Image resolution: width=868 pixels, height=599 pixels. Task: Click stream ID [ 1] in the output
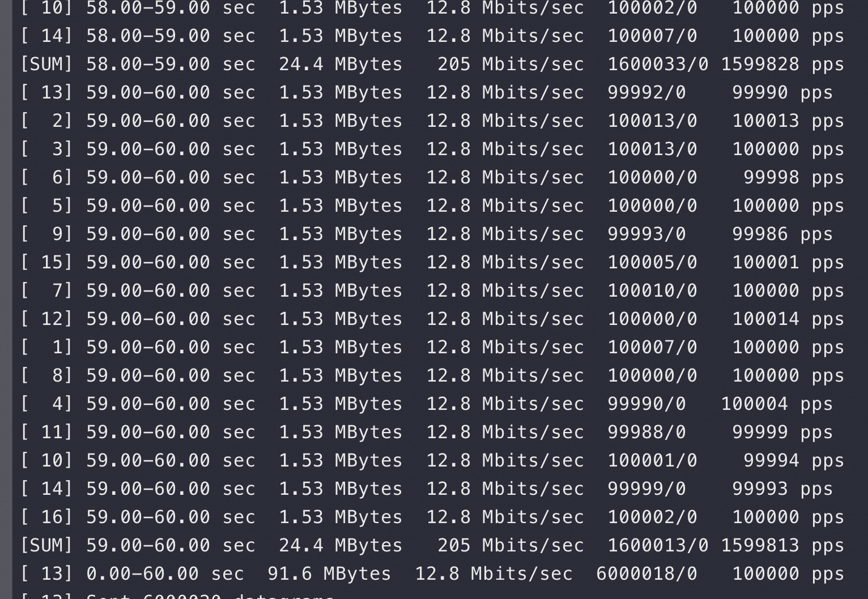click(46, 347)
